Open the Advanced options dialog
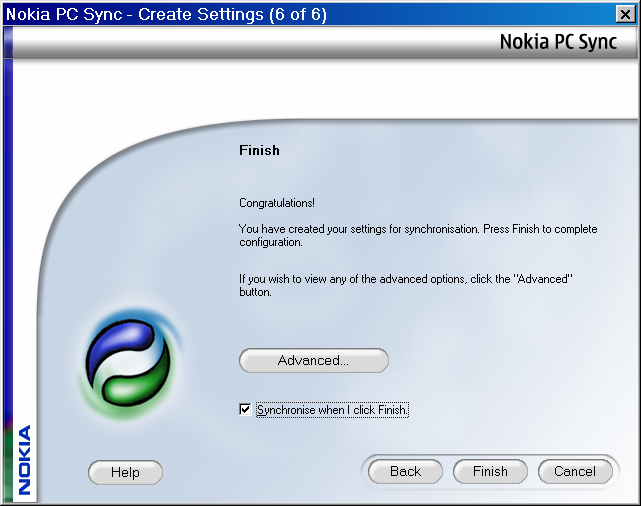This screenshot has height=506, width=641. pos(314,360)
